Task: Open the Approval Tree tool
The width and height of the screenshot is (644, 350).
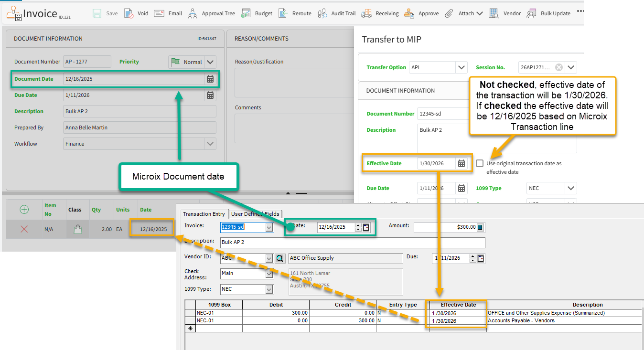Action: point(193,13)
